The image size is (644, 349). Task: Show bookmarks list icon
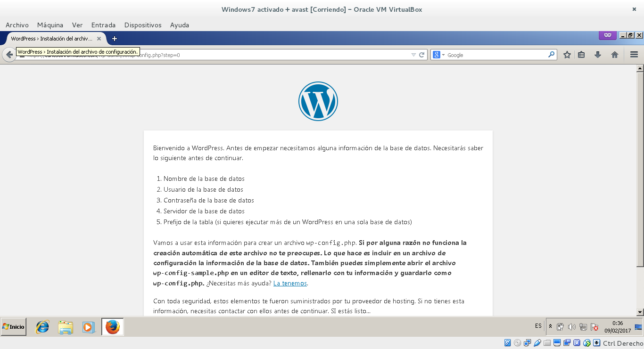pyautogui.click(x=581, y=55)
